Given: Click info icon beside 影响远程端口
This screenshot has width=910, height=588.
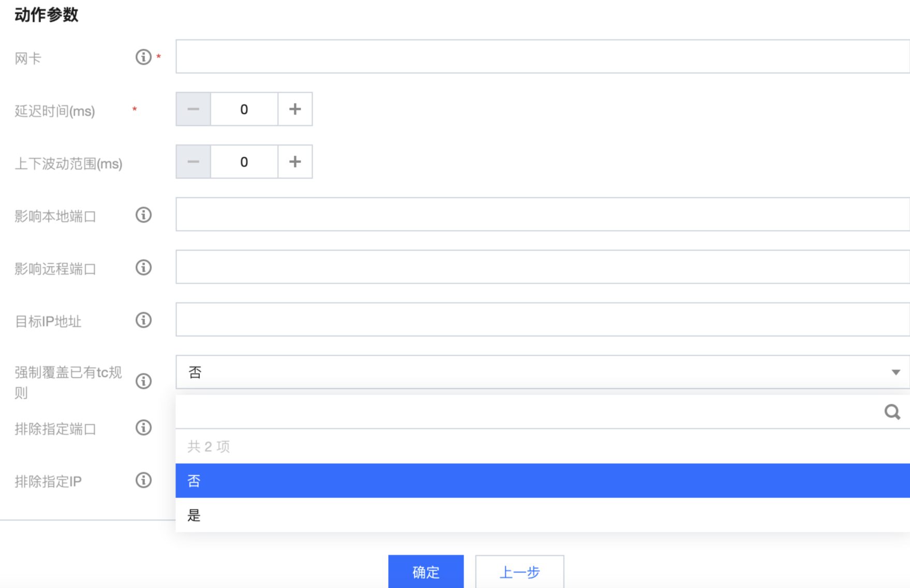Looking at the screenshot, I should click(143, 268).
